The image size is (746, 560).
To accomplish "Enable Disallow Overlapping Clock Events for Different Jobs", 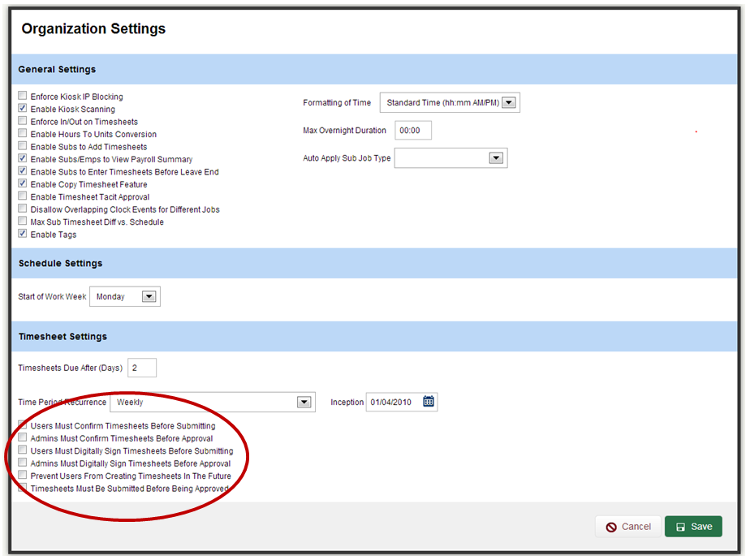I will [x=23, y=209].
